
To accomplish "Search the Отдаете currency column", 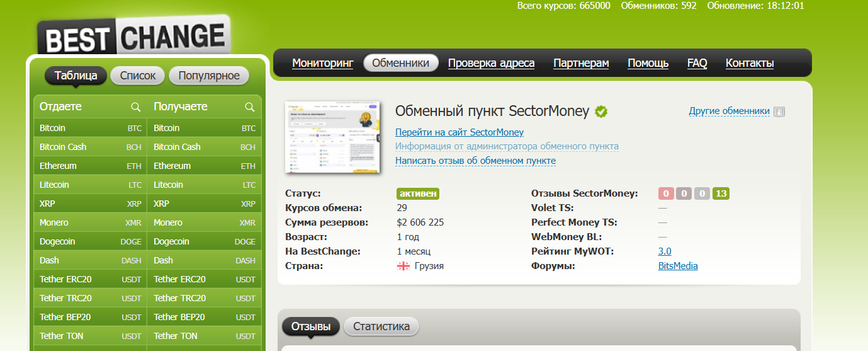I will 135,107.
